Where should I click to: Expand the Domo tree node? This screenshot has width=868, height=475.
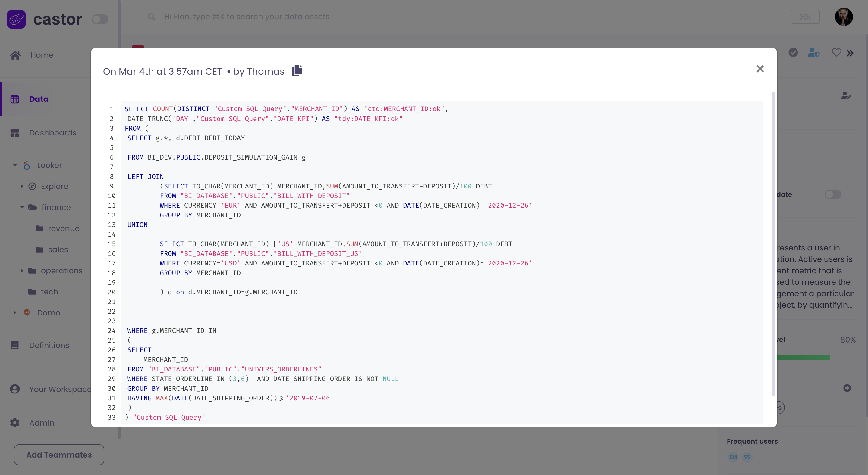15,312
